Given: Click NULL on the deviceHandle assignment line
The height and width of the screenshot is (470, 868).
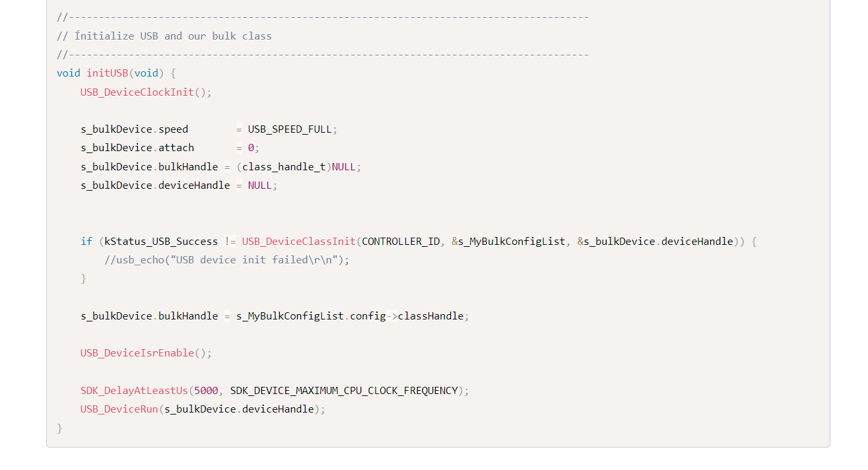Looking at the screenshot, I should pos(259,185).
